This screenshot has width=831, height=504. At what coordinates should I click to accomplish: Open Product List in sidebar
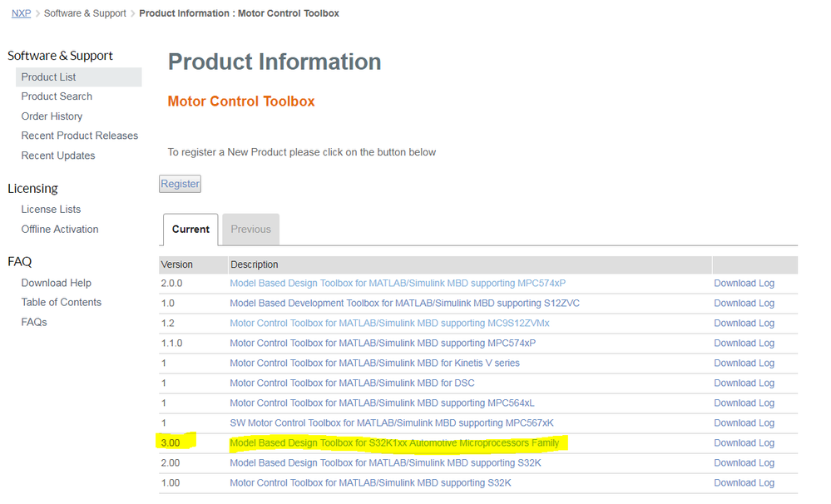point(79,77)
